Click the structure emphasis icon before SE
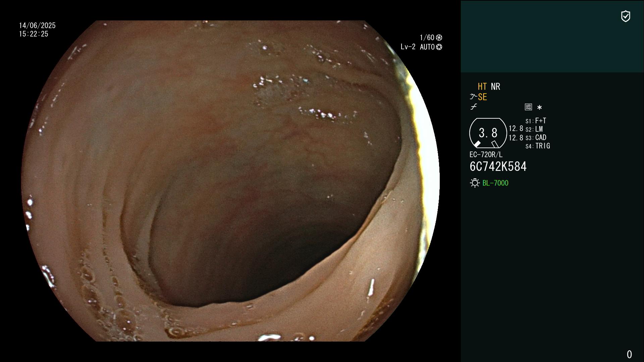The image size is (644, 362). click(473, 97)
